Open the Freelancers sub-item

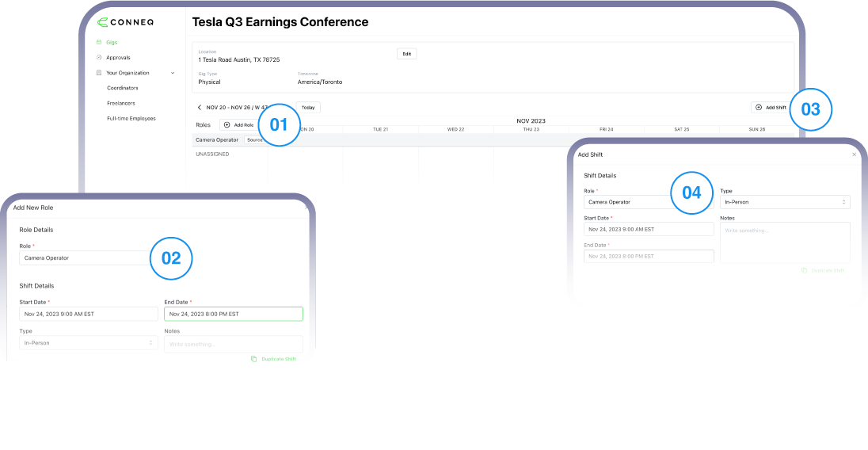point(120,104)
